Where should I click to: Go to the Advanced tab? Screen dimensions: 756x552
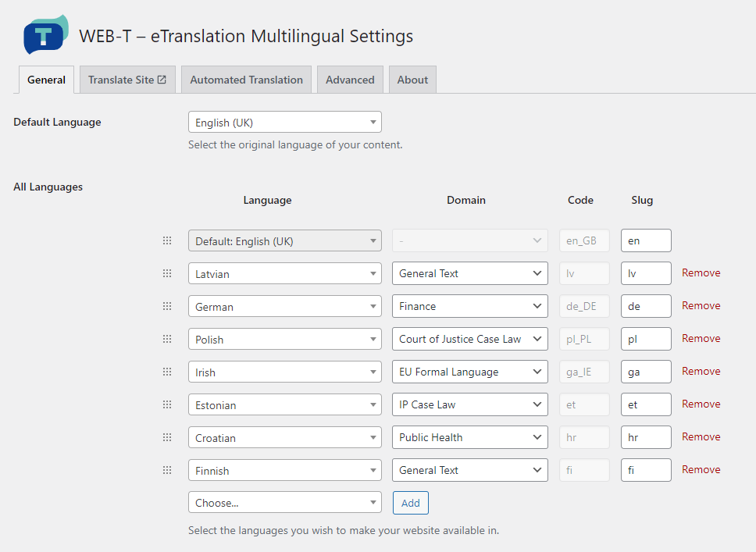coord(350,80)
